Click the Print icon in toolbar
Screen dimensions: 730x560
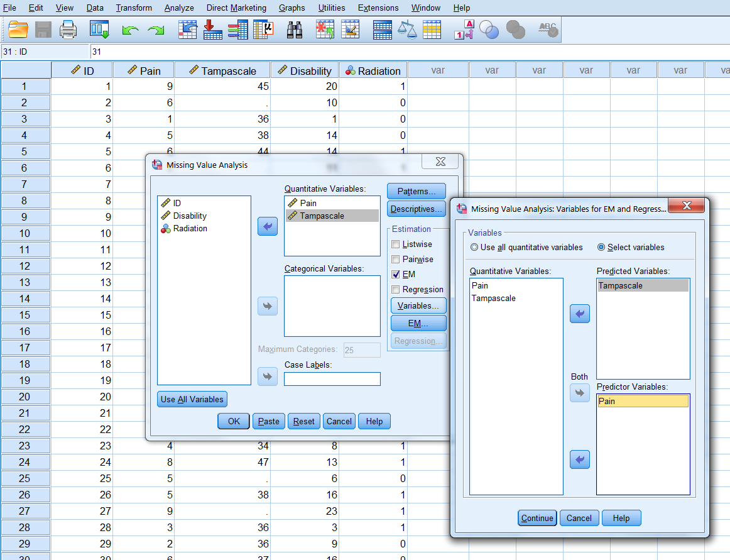(68, 30)
